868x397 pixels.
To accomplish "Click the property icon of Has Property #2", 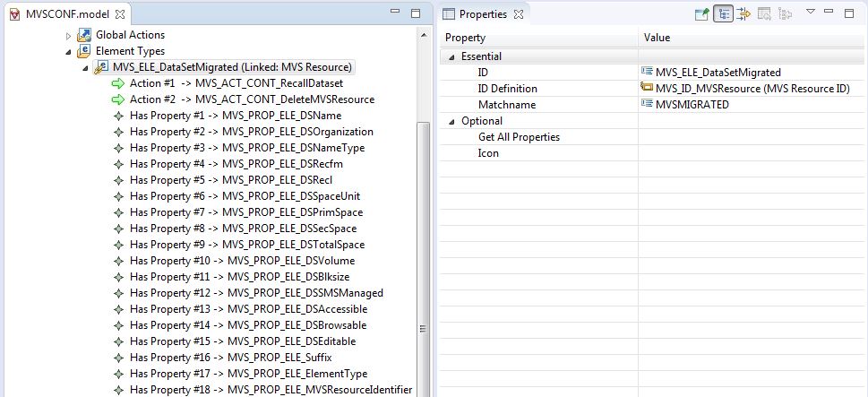I will (x=118, y=132).
